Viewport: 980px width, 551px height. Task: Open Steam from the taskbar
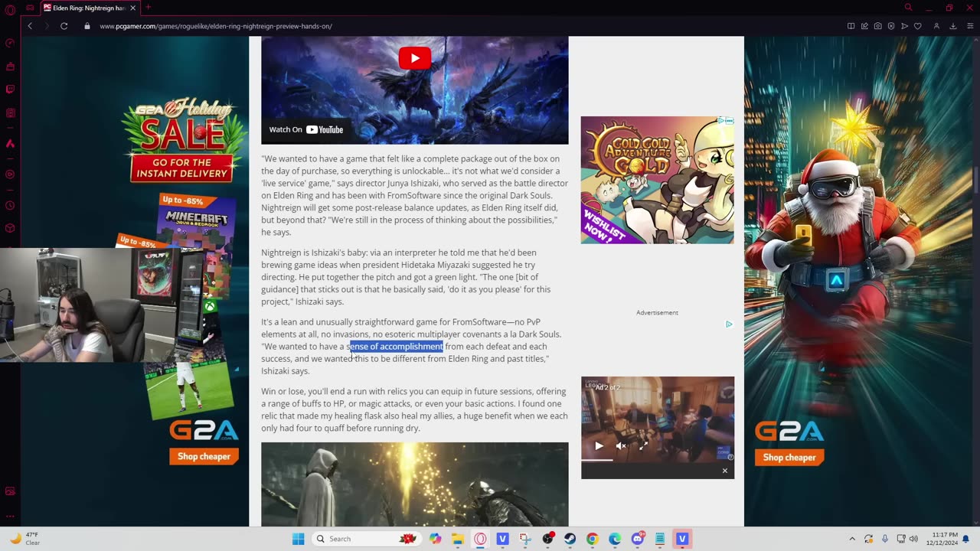(570, 539)
